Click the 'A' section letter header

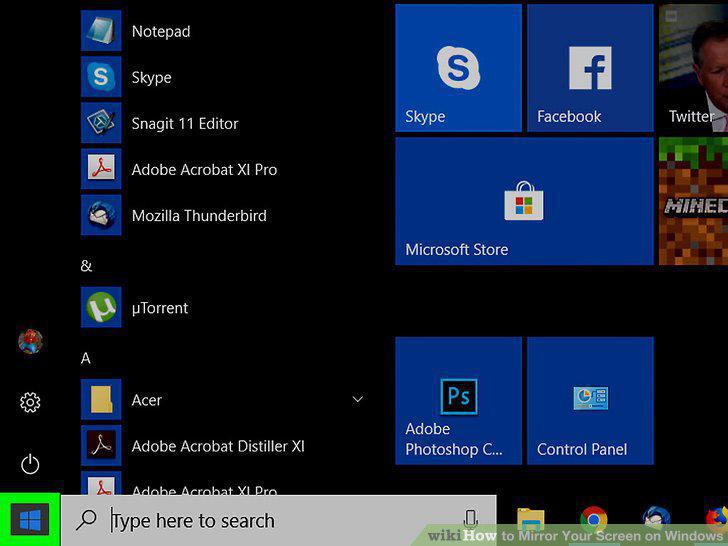coord(85,358)
